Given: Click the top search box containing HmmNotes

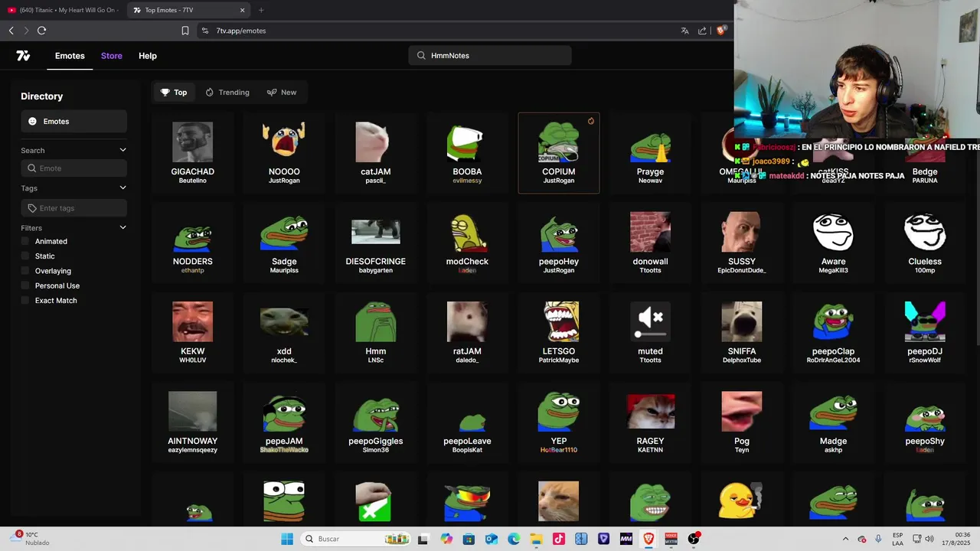Looking at the screenshot, I should (490, 56).
